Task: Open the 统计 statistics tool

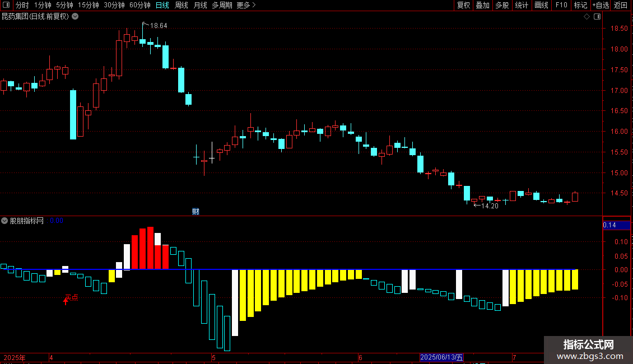Action: click(522, 5)
